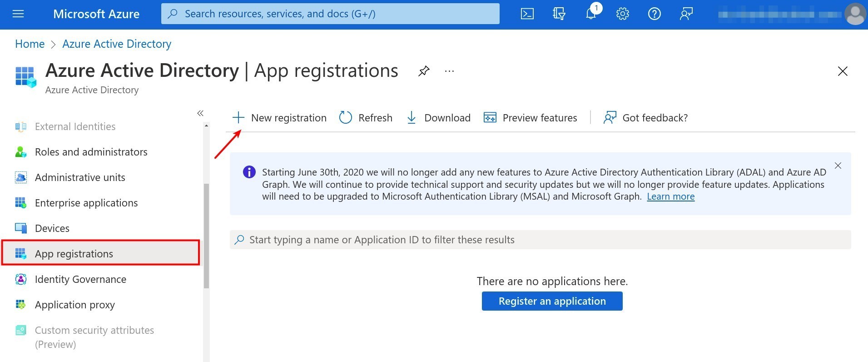Open the more options ellipsis beside the title
The width and height of the screenshot is (868, 362).
pyautogui.click(x=449, y=71)
